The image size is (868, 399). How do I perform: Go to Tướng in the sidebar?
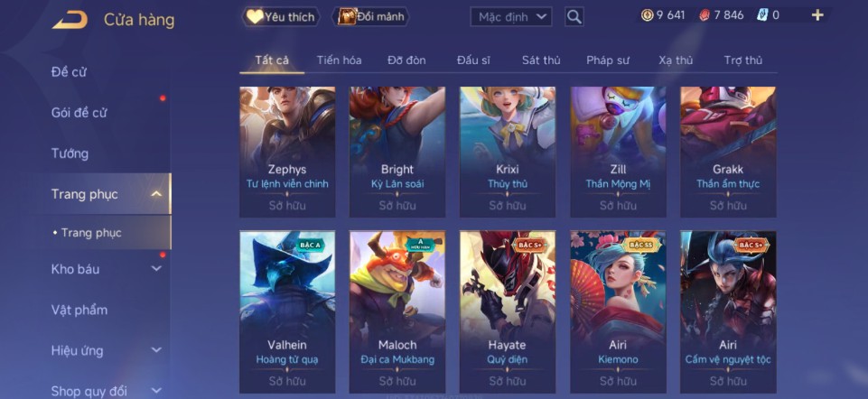point(70,153)
